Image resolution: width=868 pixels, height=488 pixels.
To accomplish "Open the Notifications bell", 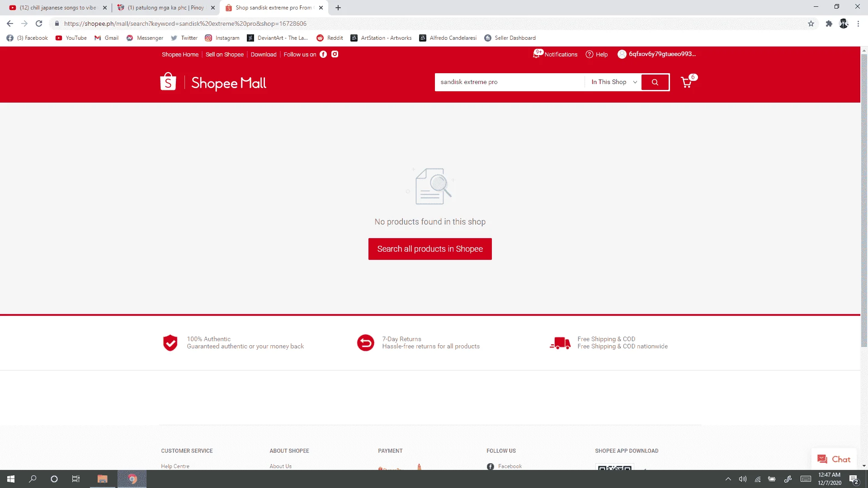I will [537, 54].
